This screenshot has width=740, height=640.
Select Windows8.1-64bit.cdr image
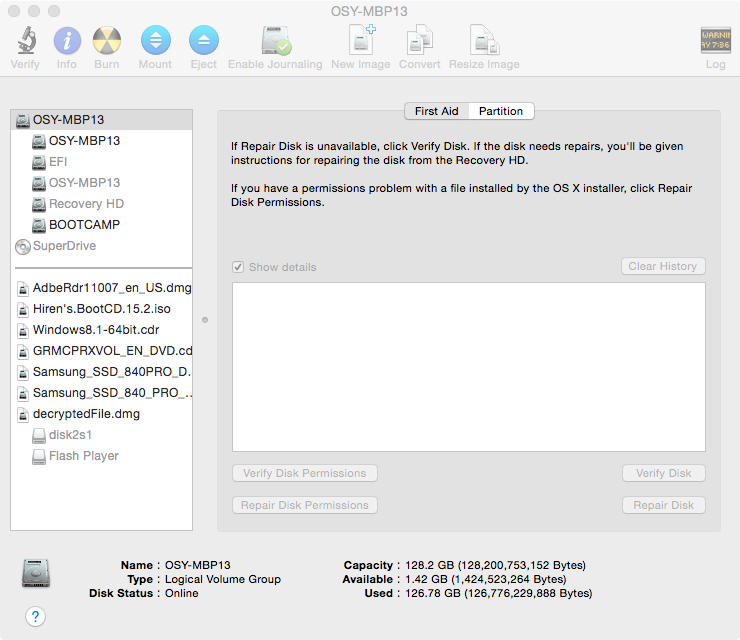(101, 330)
